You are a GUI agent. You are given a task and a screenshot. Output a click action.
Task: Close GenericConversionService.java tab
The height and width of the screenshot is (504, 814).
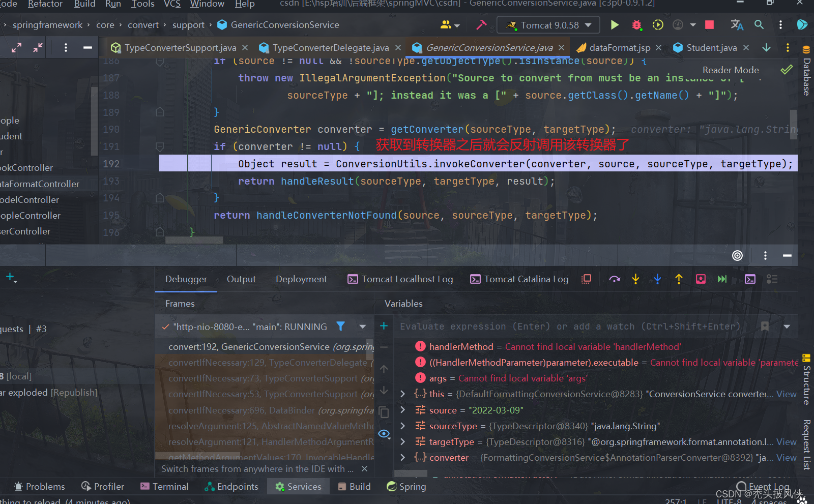click(562, 48)
